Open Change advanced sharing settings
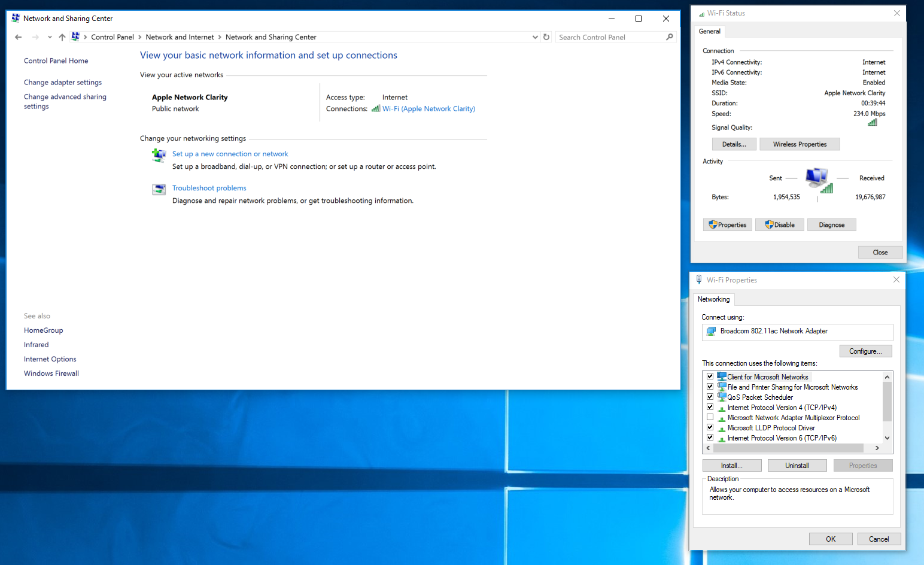The image size is (924, 565). [65, 102]
